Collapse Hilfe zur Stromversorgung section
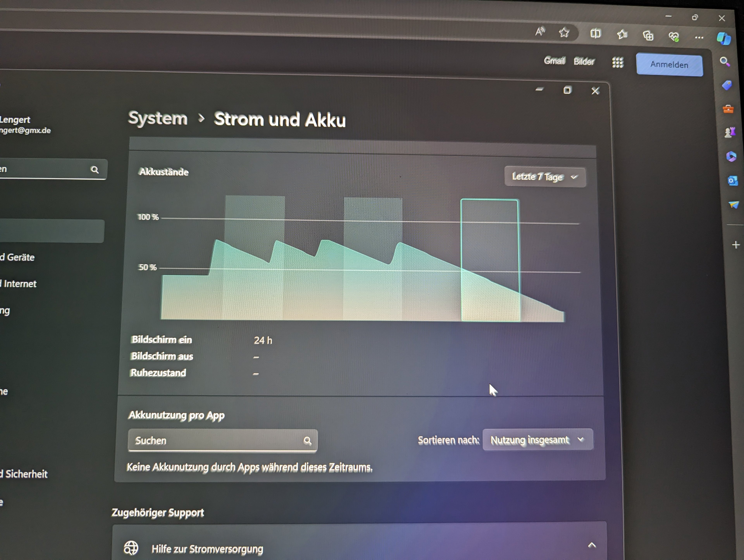Screen dimensions: 744x560 pyautogui.click(x=592, y=545)
